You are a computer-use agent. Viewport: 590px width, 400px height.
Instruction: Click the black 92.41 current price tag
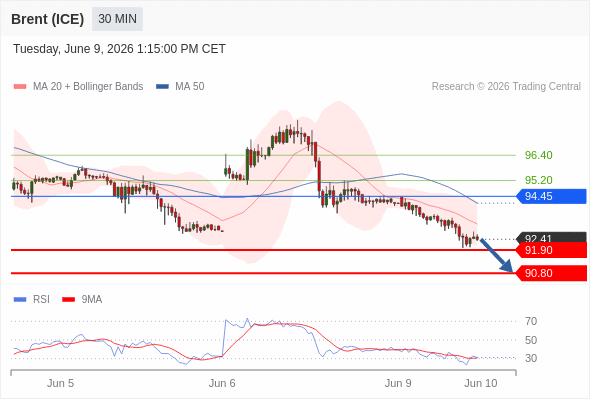tap(552, 238)
